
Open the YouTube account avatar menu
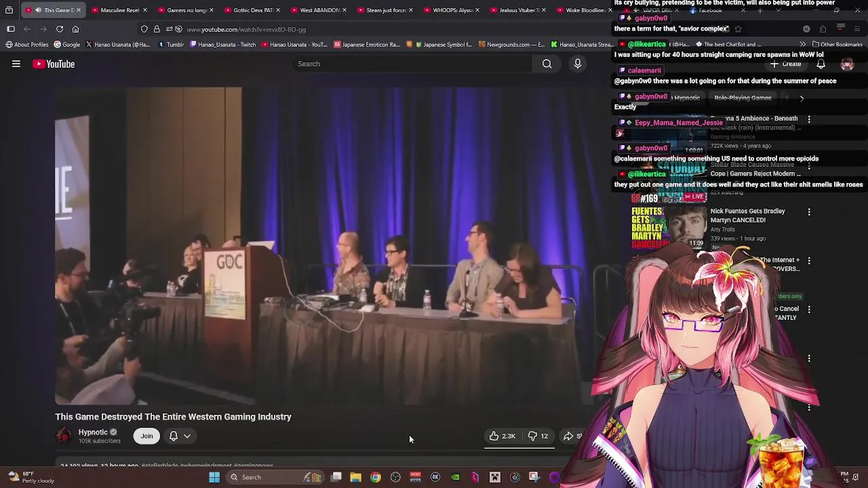[847, 64]
